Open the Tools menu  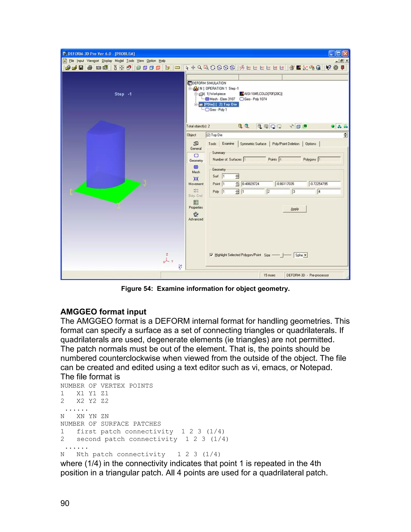click(130, 61)
